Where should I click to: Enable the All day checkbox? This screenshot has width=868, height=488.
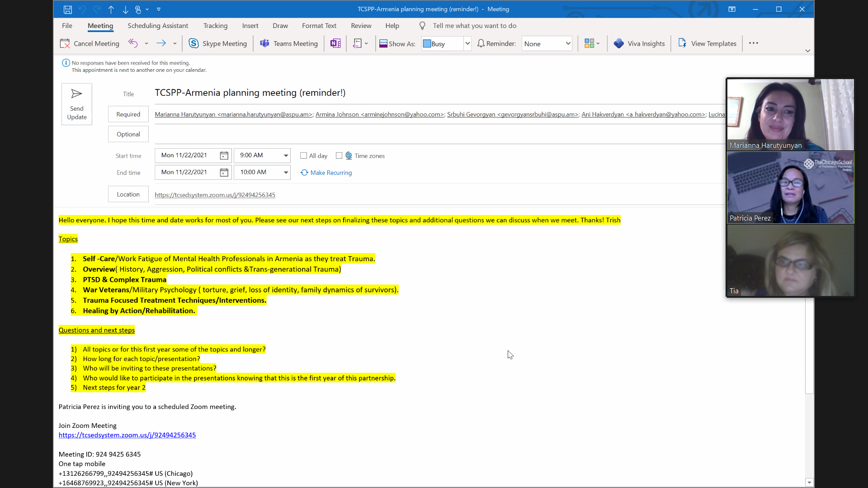(304, 155)
